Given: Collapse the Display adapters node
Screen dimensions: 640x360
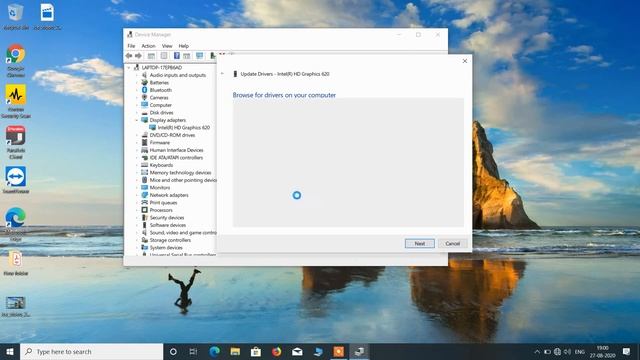Looking at the screenshot, I should pos(137,120).
